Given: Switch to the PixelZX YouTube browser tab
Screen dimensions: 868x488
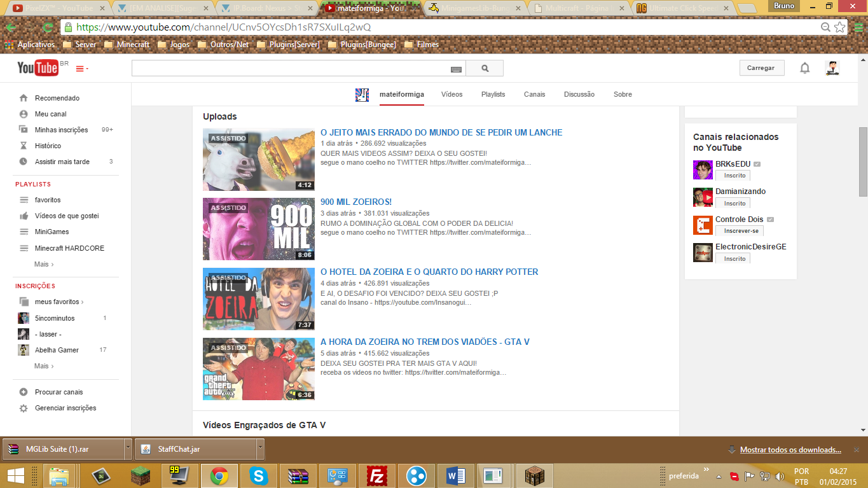Looking at the screenshot, I should pos(59,9).
